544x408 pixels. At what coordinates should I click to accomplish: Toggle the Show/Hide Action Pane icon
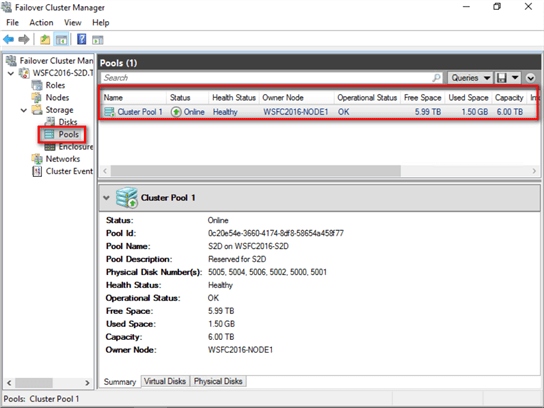(x=97, y=40)
